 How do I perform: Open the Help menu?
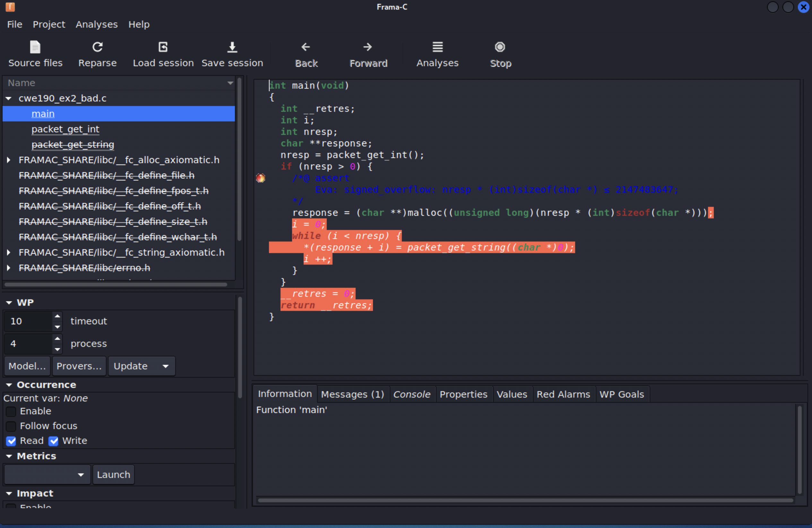[x=139, y=24]
